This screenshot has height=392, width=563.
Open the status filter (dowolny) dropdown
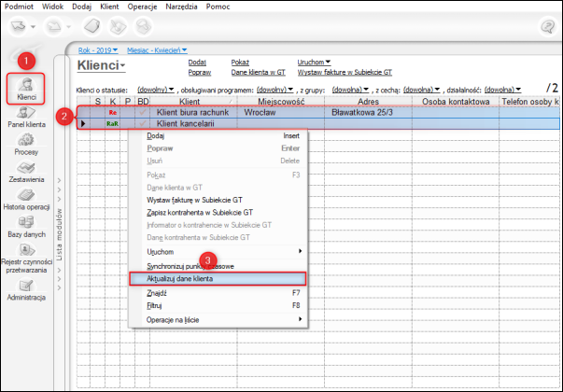pyautogui.click(x=156, y=90)
